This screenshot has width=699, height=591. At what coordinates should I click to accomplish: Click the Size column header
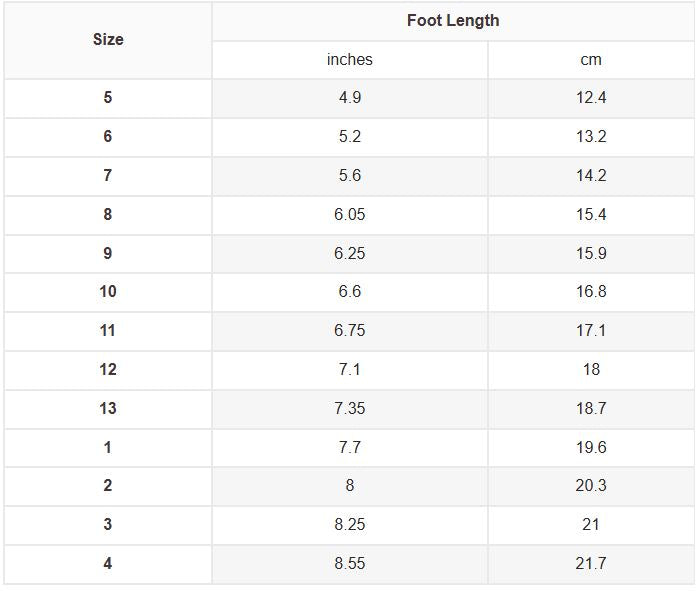(108, 40)
